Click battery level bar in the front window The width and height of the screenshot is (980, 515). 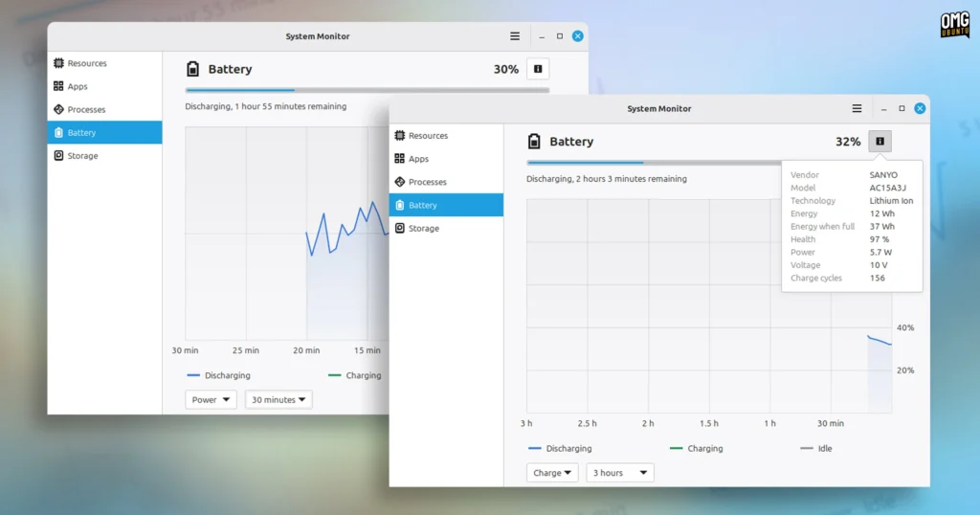(x=654, y=163)
